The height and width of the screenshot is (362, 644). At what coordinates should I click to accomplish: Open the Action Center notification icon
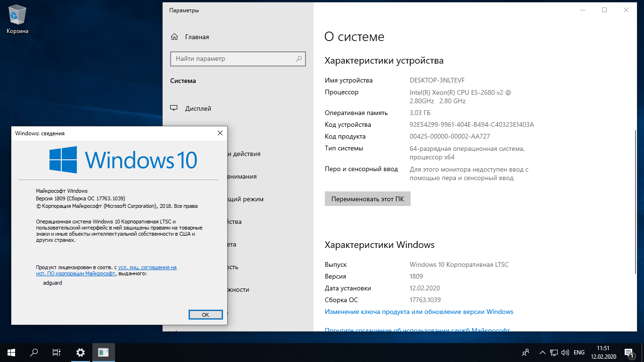click(628, 353)
